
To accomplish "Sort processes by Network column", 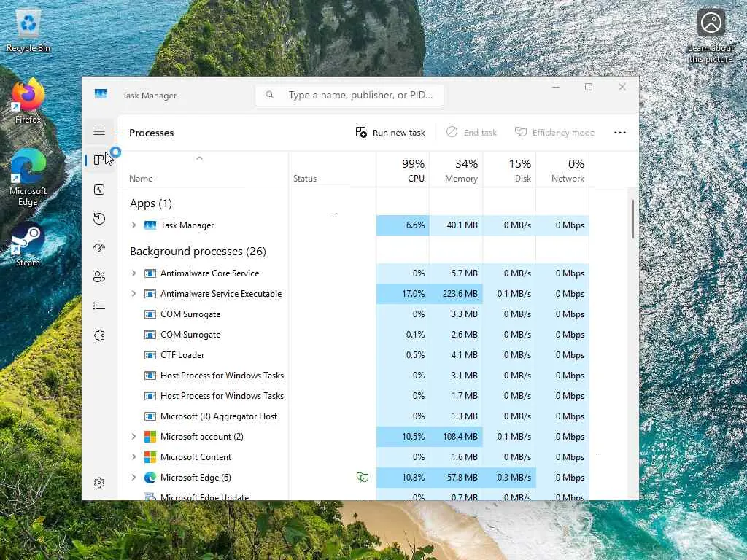I will [562, 169].
